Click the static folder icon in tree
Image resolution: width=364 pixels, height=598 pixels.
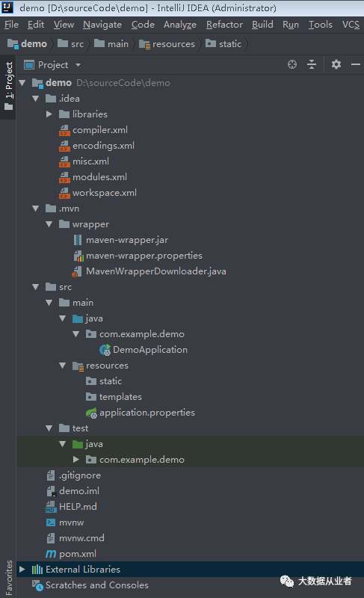(91, 381)
